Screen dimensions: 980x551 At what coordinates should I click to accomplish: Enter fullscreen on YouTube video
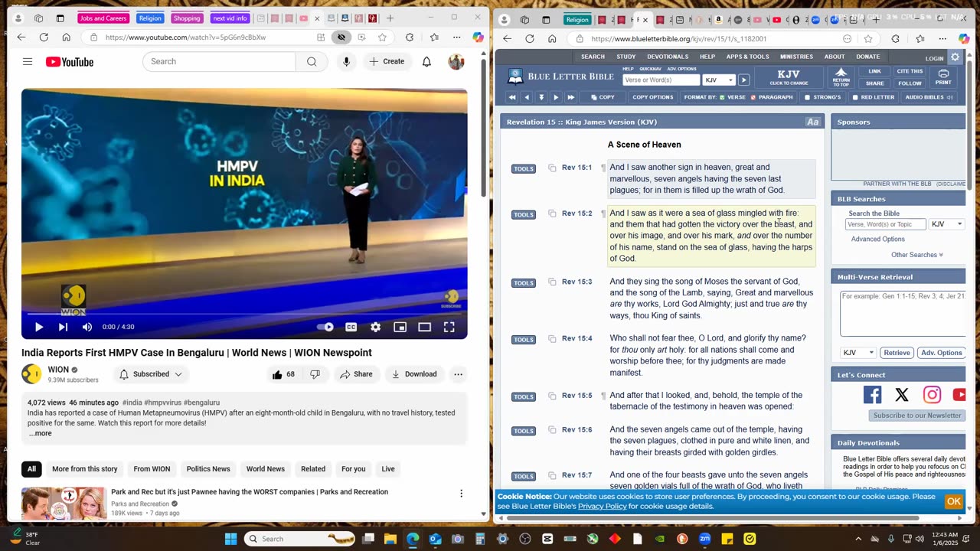(x=449, y=327)
